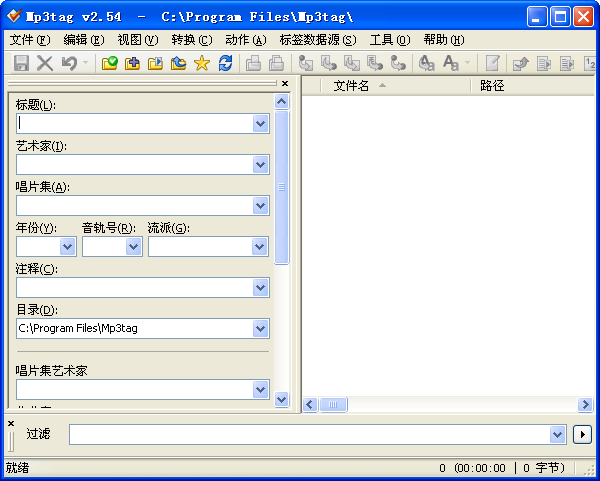Expand the 目录 path dropdown

tap(260, 328)
